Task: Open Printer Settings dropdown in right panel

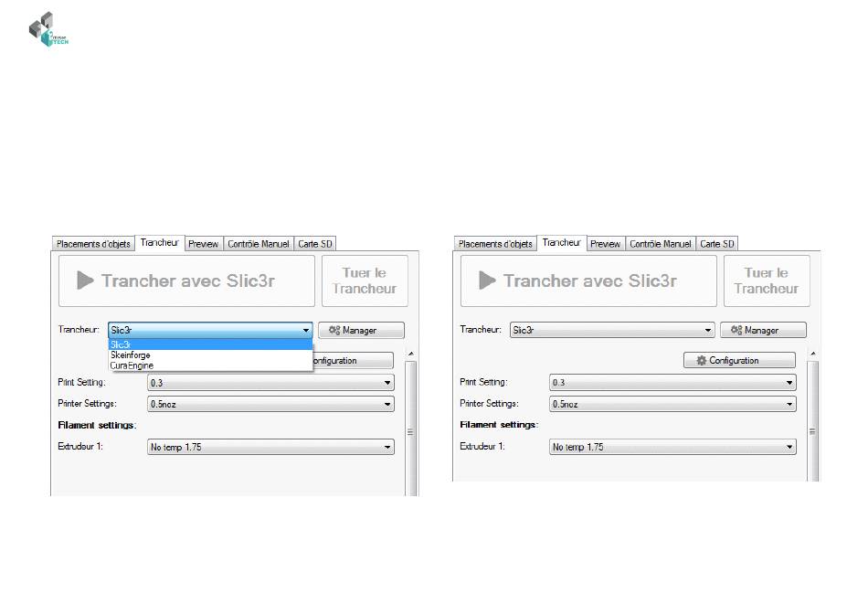Action: pos(672,404)
